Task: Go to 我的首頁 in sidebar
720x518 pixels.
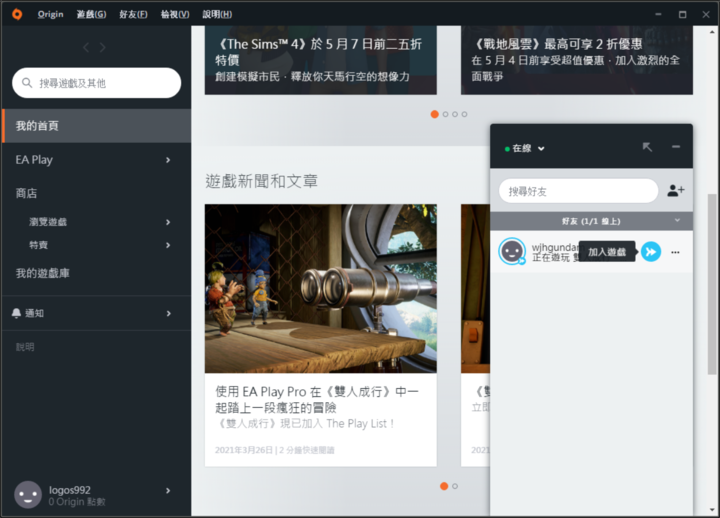Action: pos(96,126)
